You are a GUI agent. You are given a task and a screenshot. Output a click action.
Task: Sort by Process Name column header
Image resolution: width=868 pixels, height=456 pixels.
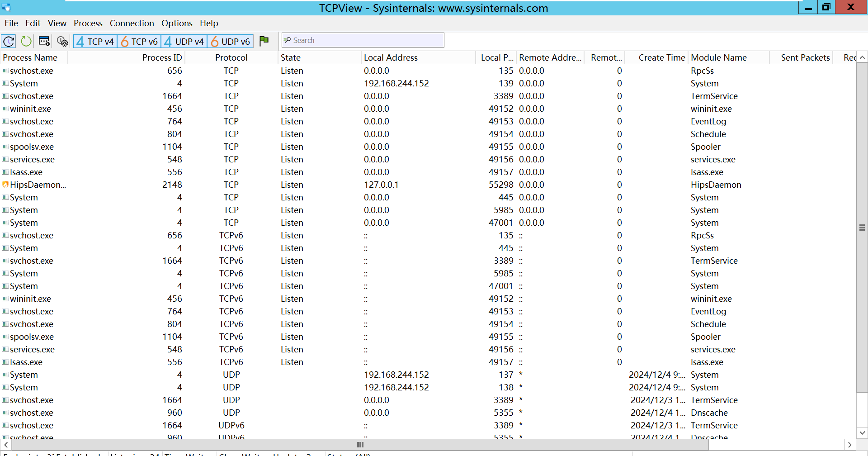tap(34, 57)
